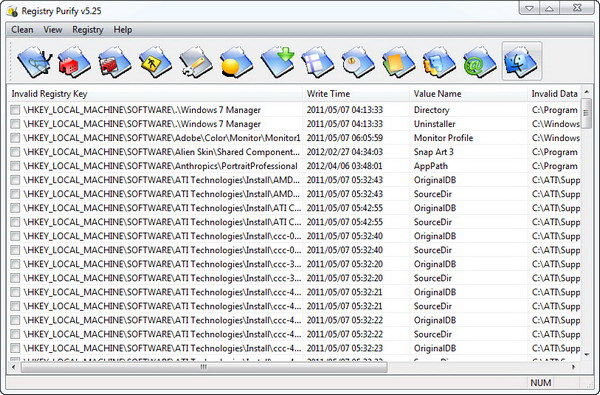Click the horizontal scrollbar left arrow
This screenshot has height=395, width=600.
pyautogui.click(x=14, y=367)
